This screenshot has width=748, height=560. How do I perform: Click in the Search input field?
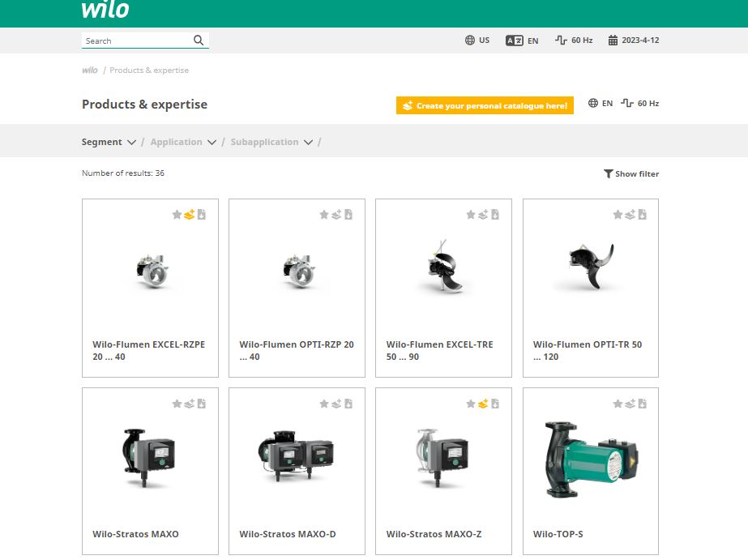(x=136, y=41)
